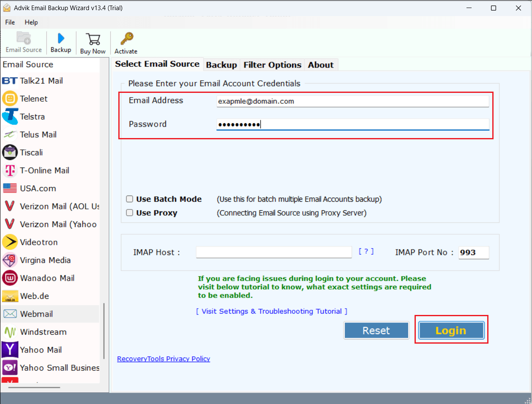Click the Windstream list entry text
532x404 pixels.
point(44,332)
